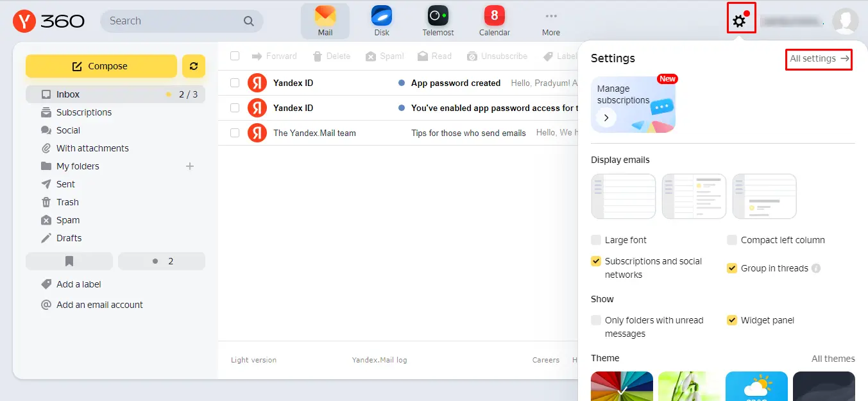
Task: Select the blue weather theme swatch
Action: (756, 386)
